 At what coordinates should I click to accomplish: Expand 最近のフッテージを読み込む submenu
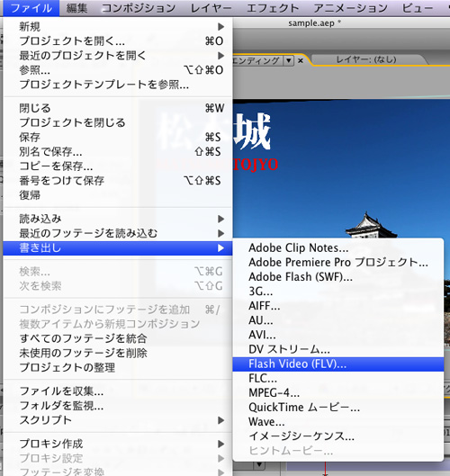point(118,233)
